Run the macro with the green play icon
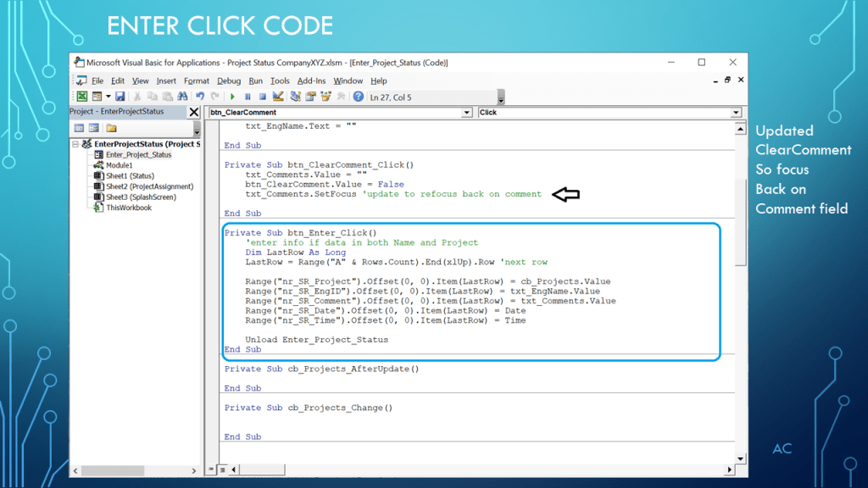 pyautogui.click(x=232, y=97)
